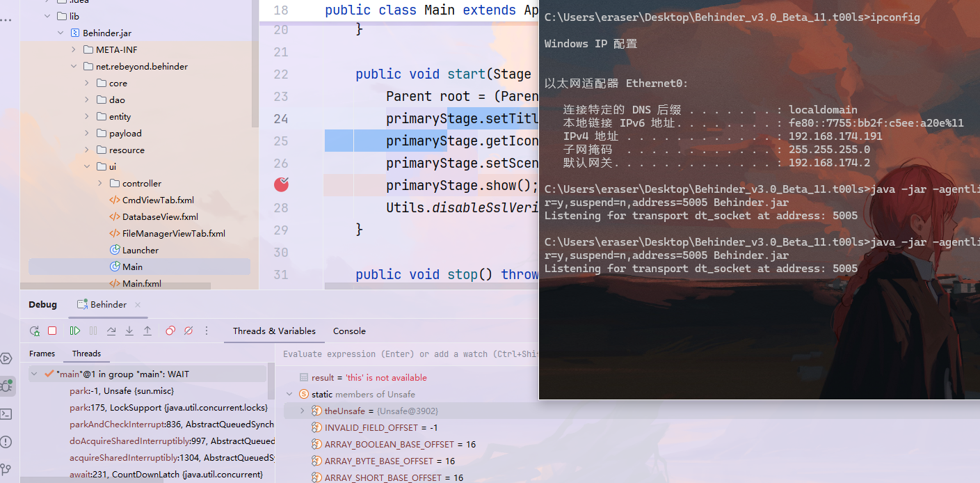Screen dimensions: 980x483
Task: Select the Threads tab
Action: (87, 354)
